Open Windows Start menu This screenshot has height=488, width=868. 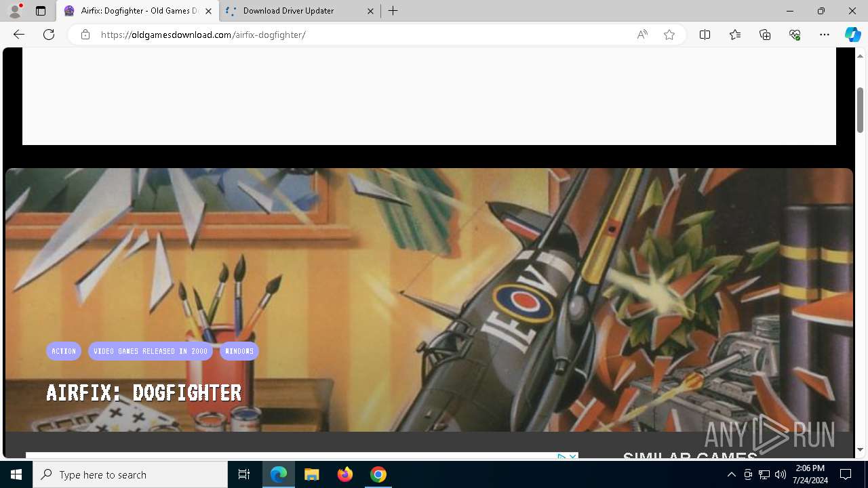pyautogui.click(x=16, y=474)
